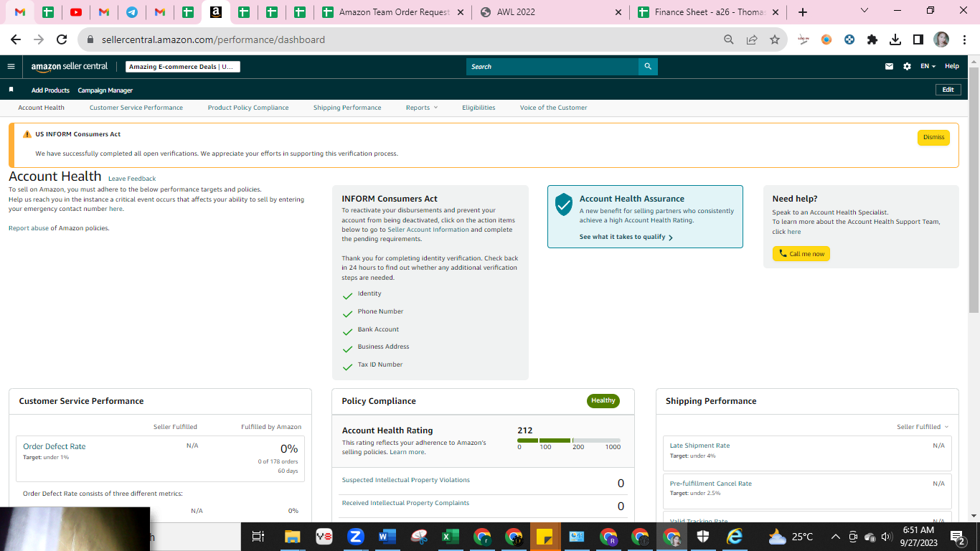Click the Call me now button
The width and height of the screenshot is (980, 551).
click(x=801, y=254)
